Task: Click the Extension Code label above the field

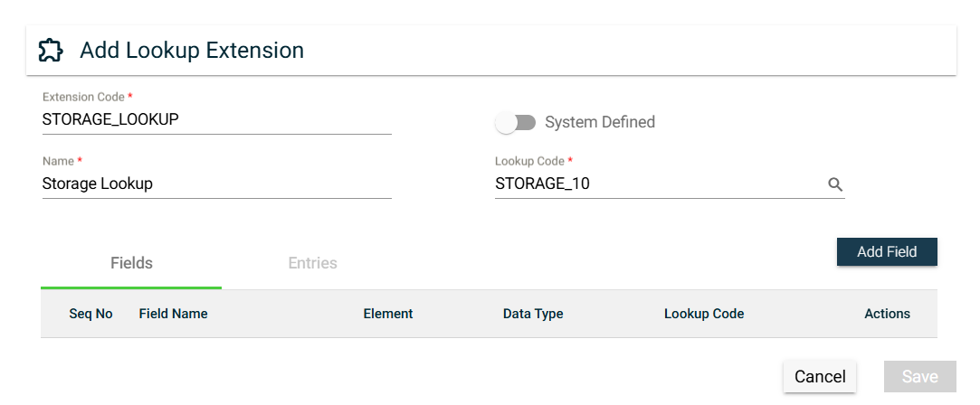Action: (x=83, y=96)
